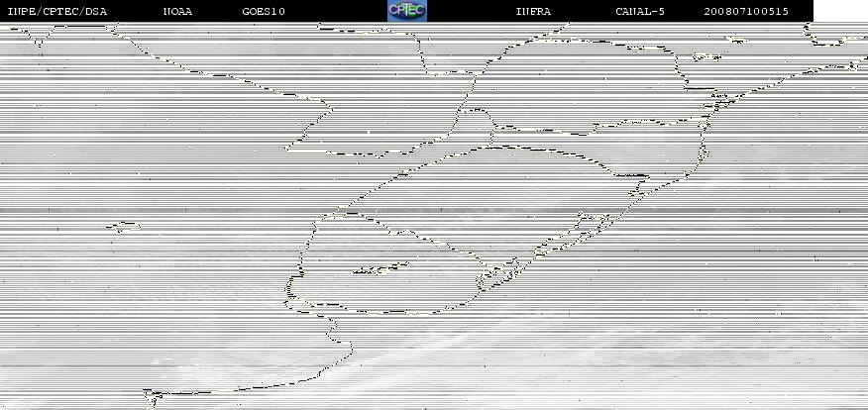
Task: Select the INPE/CPTEC/DSA header text
Action: [x=57, y=11]
